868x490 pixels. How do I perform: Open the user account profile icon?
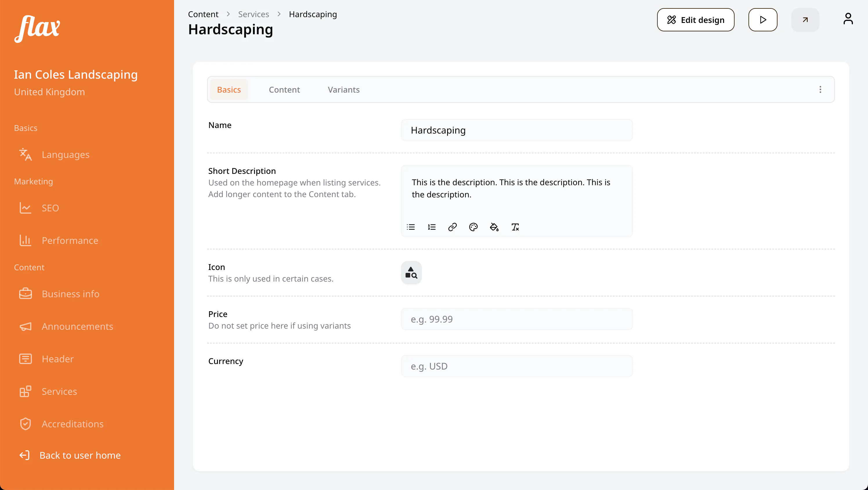(x=848, y=19)
